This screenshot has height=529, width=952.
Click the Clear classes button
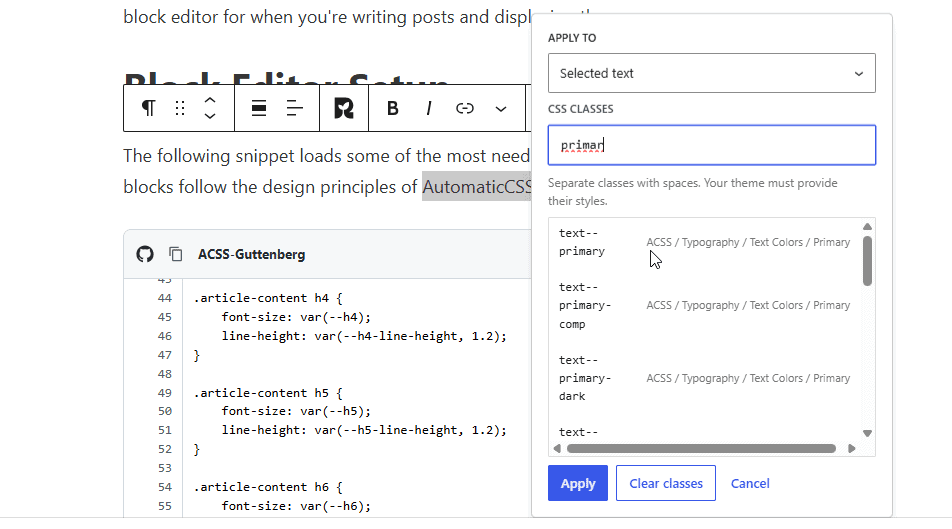click(665, 483)
